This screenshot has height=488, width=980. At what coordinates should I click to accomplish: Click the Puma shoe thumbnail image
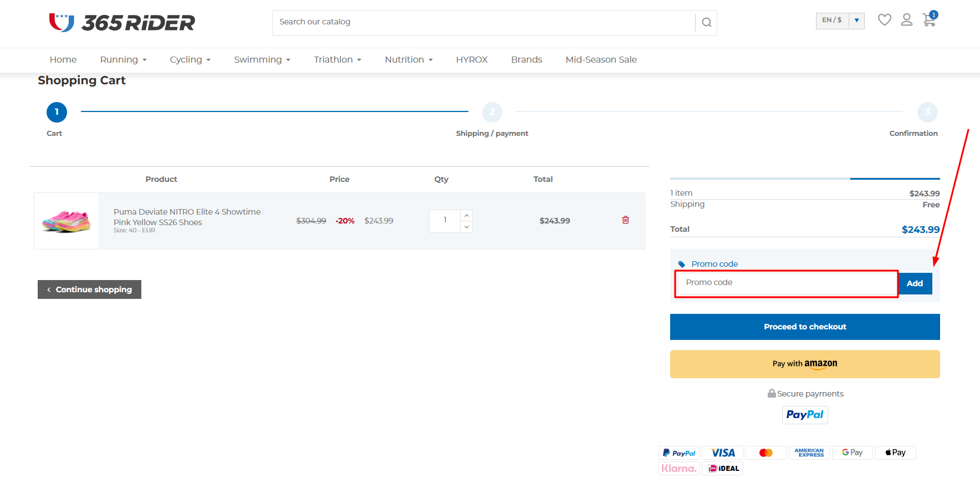coord(66,221)
